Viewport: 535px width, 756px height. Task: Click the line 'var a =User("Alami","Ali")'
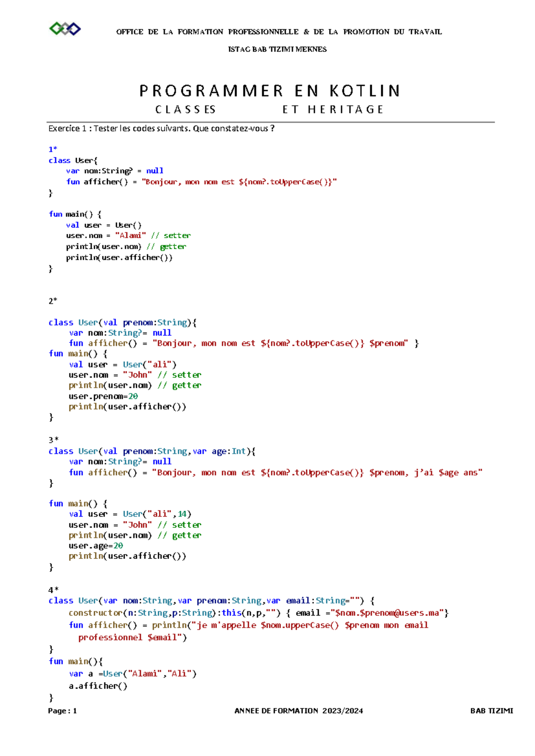click(x=133, y=674)
